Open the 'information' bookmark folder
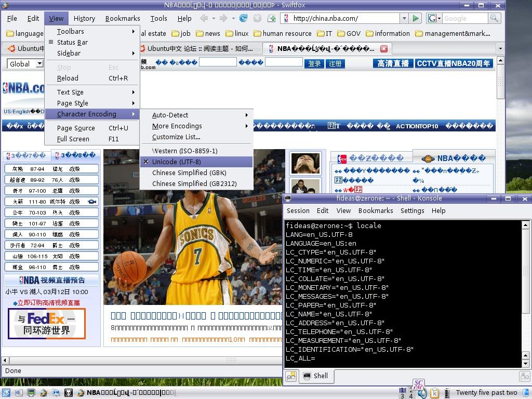Image resolution: width=532 pixels, height=399 pixels. click(x=388, y=34)
